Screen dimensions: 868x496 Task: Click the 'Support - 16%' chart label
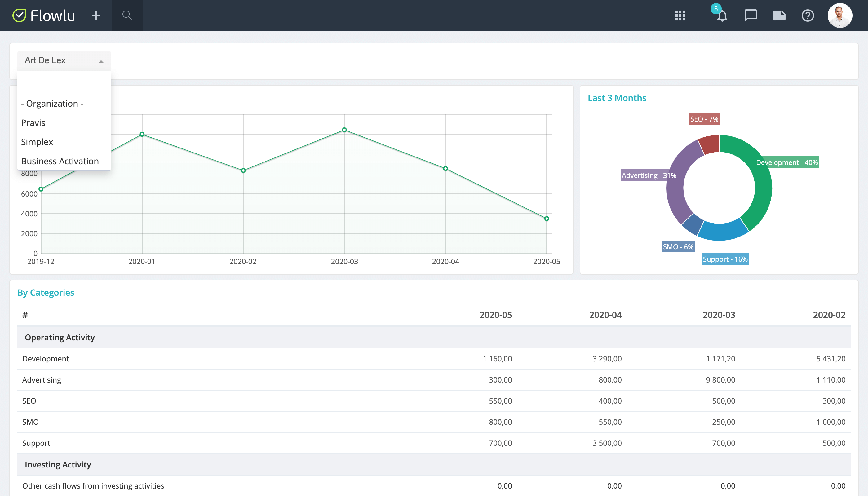(x=725, y=259)
